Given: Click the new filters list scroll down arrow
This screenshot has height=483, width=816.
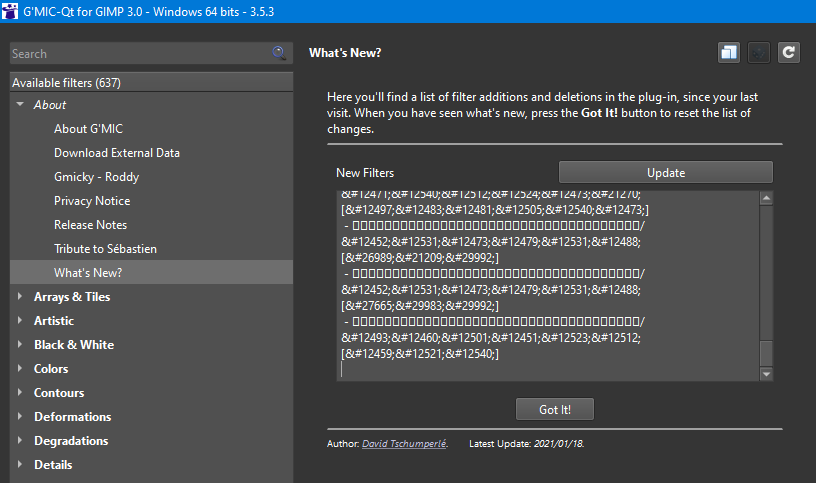Looking at the screenshot, I should (766, 374).
